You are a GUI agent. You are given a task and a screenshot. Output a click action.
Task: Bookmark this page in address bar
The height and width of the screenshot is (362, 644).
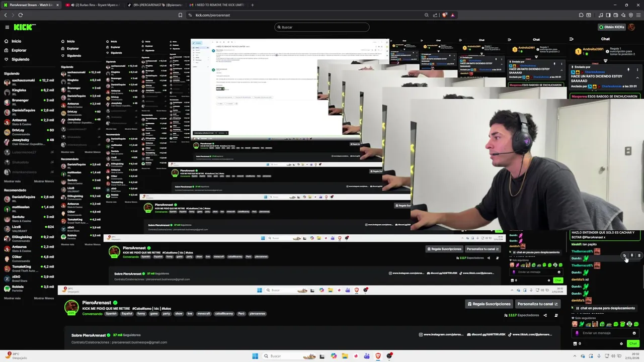pos(180,15)
